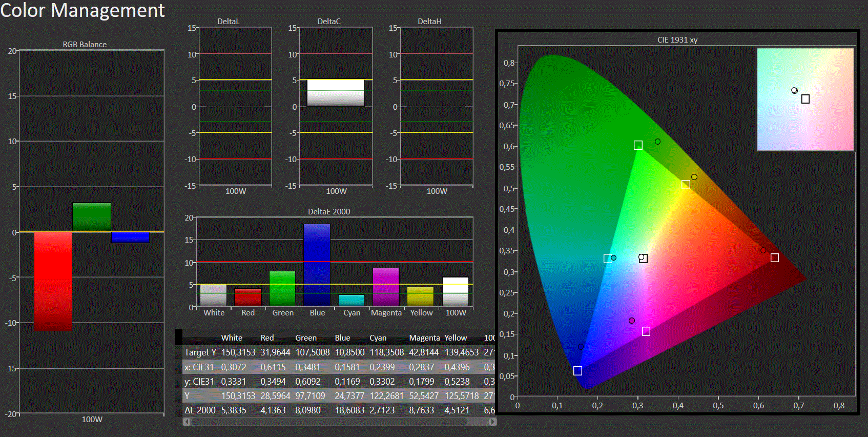
Task: Click the Cyan column header in table
Action: click(378, 338)
